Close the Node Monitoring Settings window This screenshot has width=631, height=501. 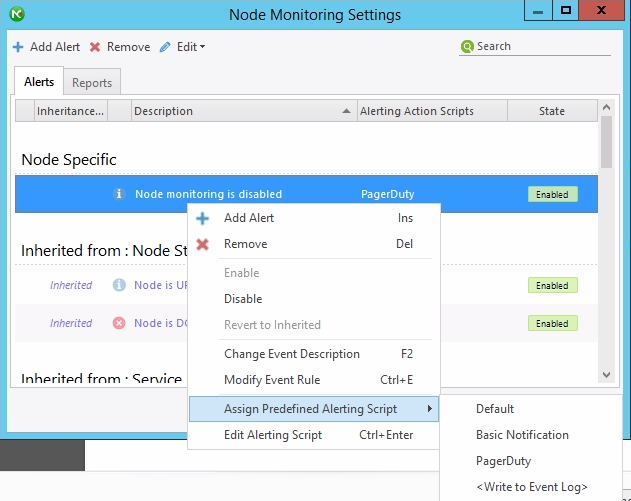[x=602, y=10]
